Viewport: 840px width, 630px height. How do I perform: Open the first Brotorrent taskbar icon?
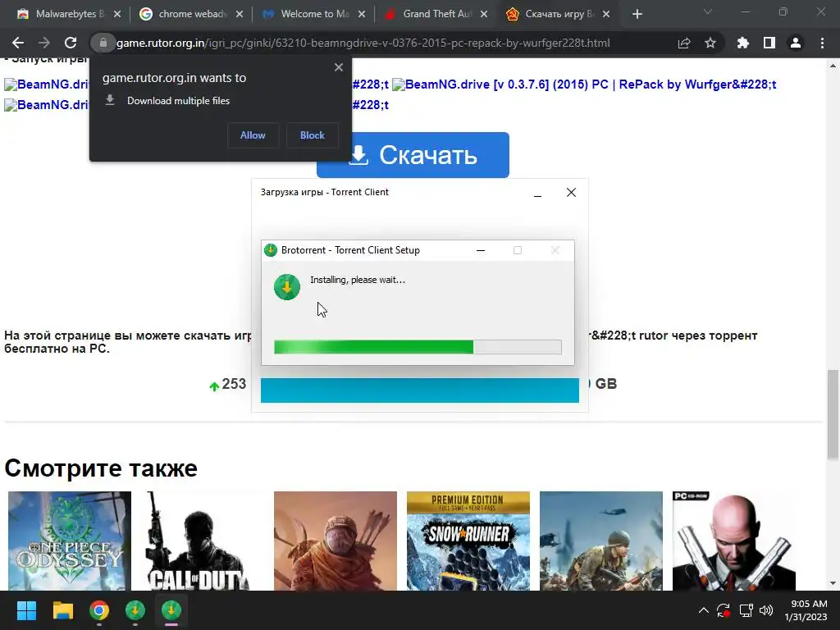pyautogui.click(x=135, y=610)
